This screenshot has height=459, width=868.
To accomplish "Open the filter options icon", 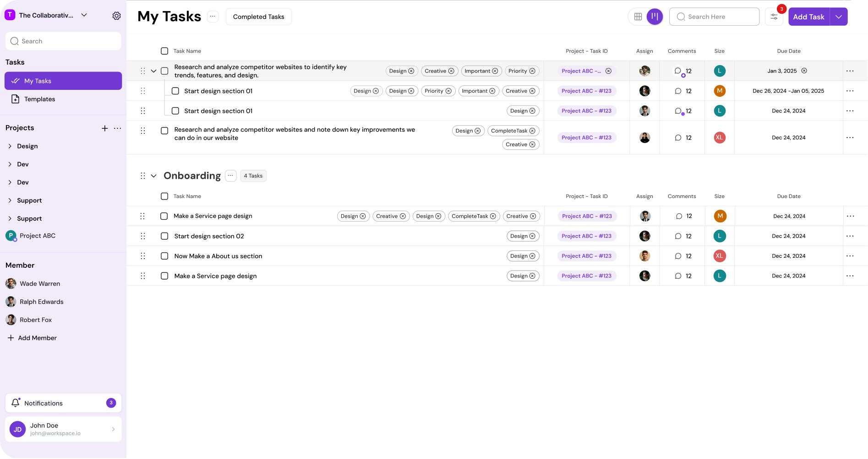I will click(774, 17).
